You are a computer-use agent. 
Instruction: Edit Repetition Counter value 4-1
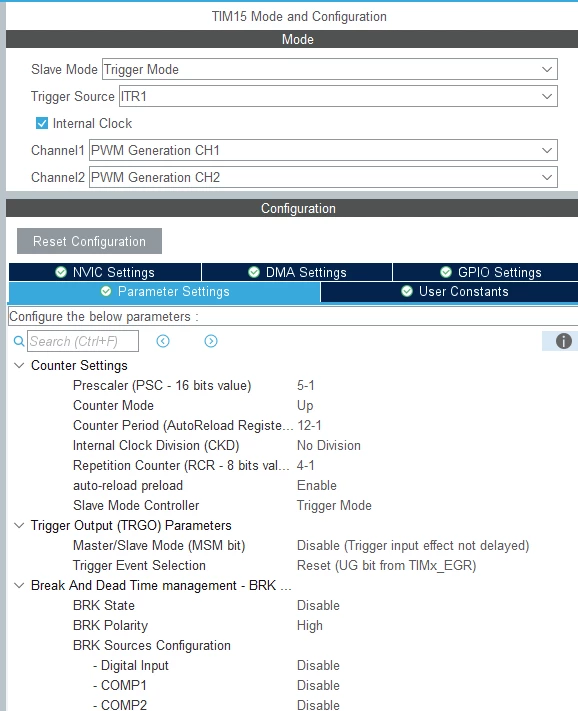[x=306, y=465]
